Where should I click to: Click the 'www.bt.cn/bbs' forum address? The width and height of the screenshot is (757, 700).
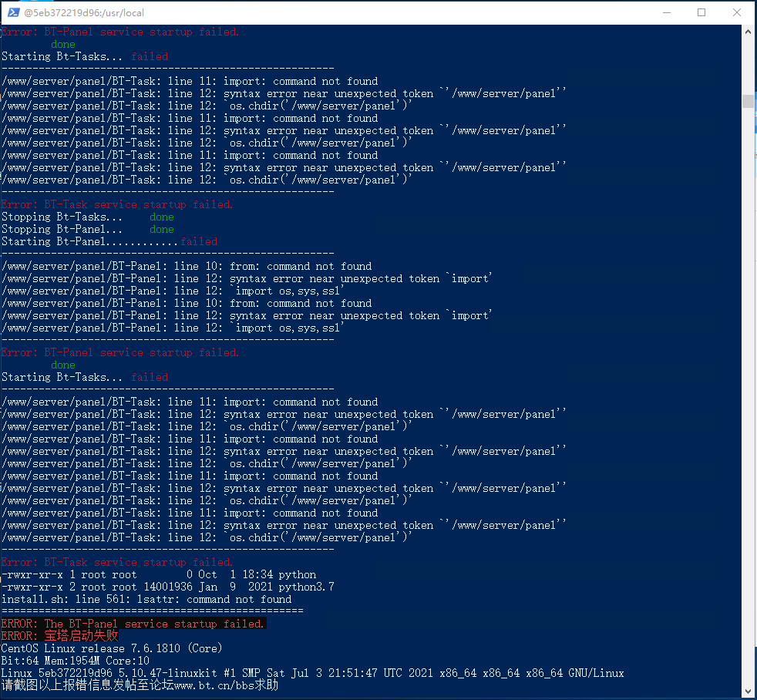click(214, 685)
